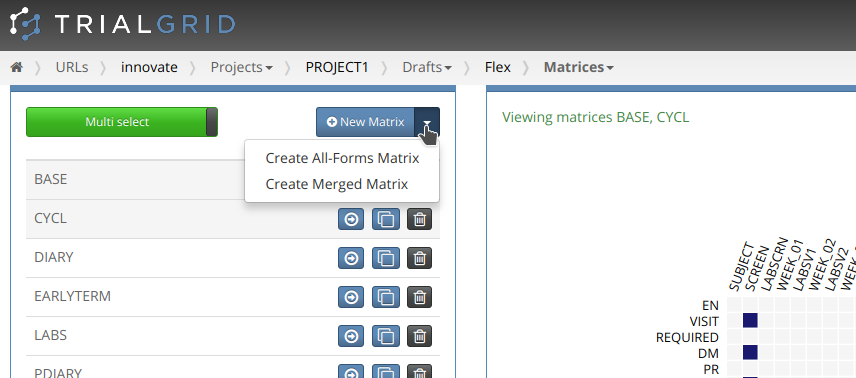Delete the CYCL matrix

pyautogui.click(x=419, y=219)
